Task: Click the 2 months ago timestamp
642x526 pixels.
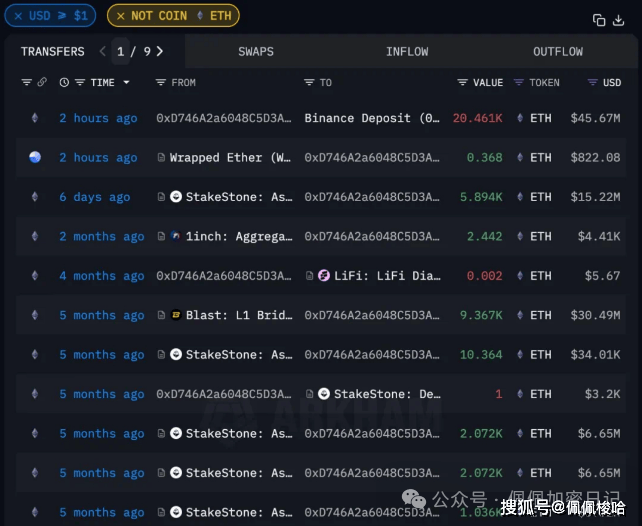Action: point(102,237)
